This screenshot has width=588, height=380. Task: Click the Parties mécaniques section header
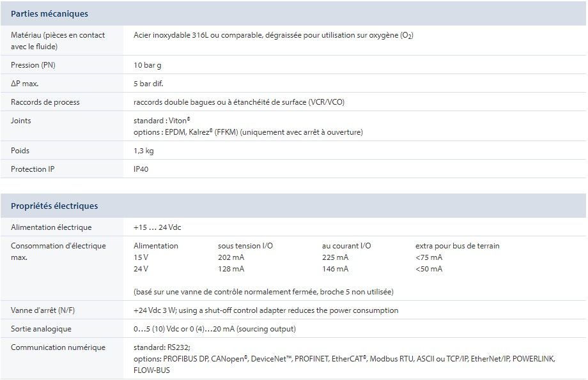(x=49, y=13)
